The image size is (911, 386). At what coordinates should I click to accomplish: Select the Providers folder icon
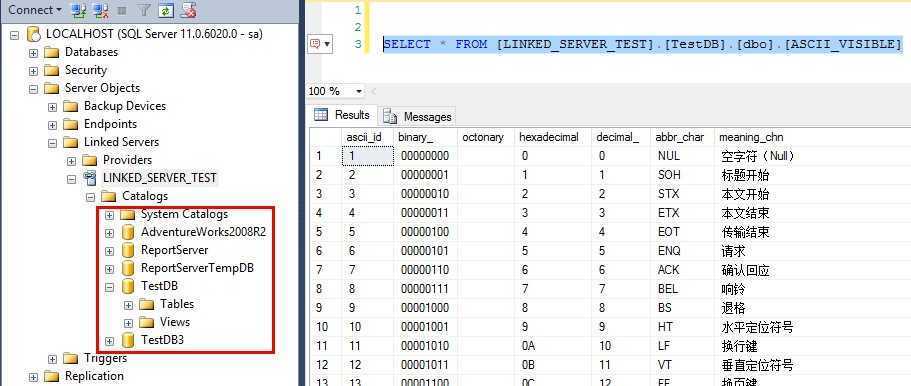point(90,160)
